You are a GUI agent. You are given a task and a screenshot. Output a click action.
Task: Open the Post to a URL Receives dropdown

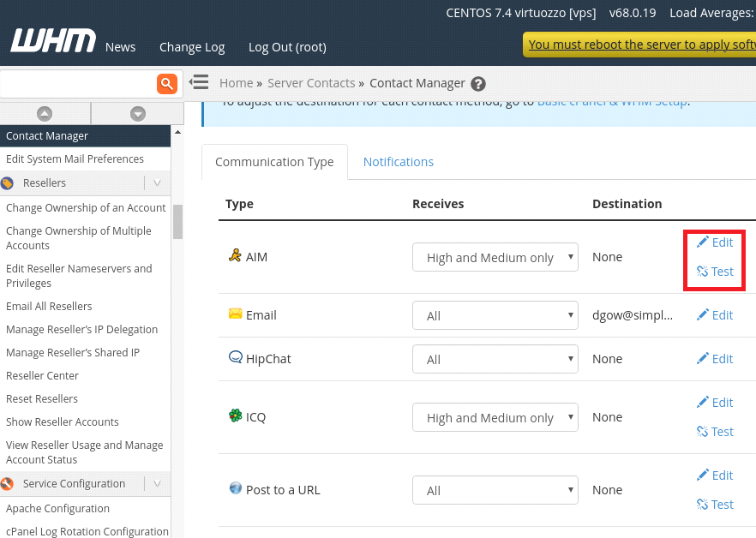click(495, 490)
